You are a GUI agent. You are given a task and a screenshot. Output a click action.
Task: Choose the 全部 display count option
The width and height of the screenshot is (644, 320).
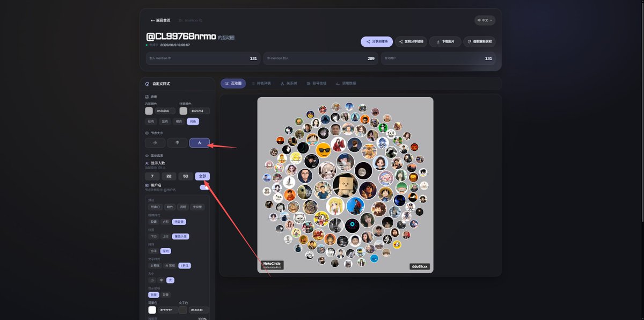tap(202, 176)
